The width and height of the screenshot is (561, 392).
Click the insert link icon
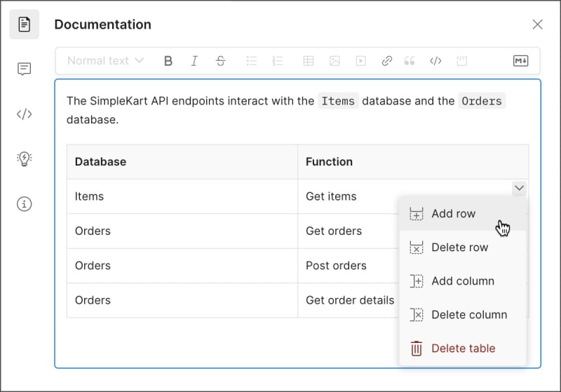point(386,61)
